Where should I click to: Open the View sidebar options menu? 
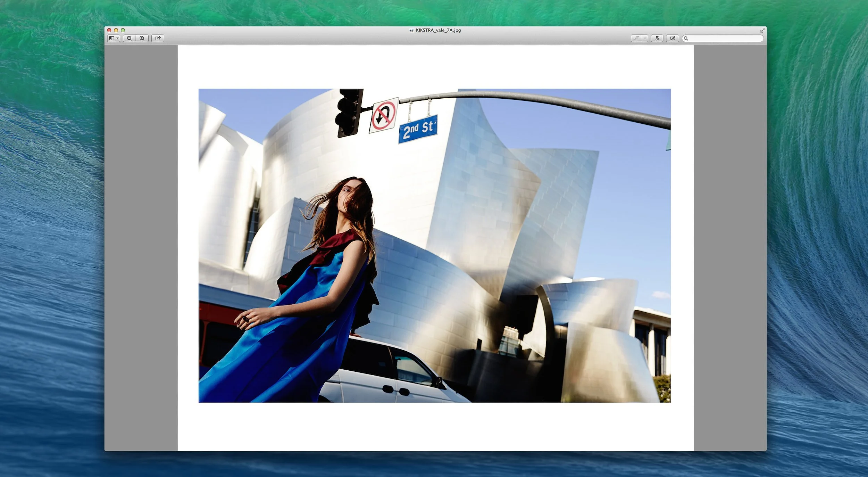click(114, 38)
